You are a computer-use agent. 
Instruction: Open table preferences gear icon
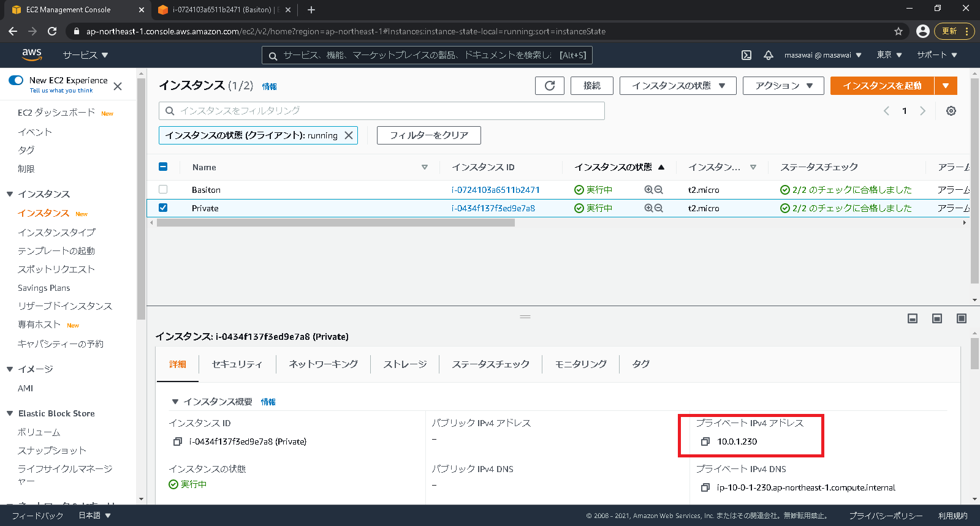[x=951, y=111]
